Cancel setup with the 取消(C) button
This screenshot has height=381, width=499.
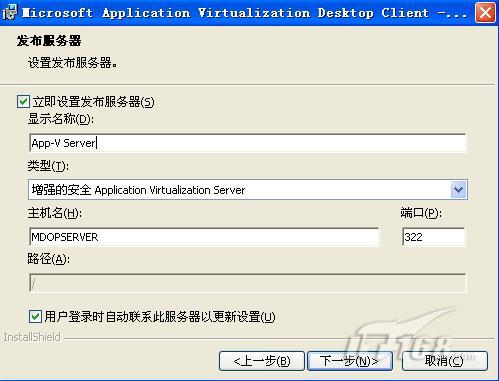click(x=444, y=361)
